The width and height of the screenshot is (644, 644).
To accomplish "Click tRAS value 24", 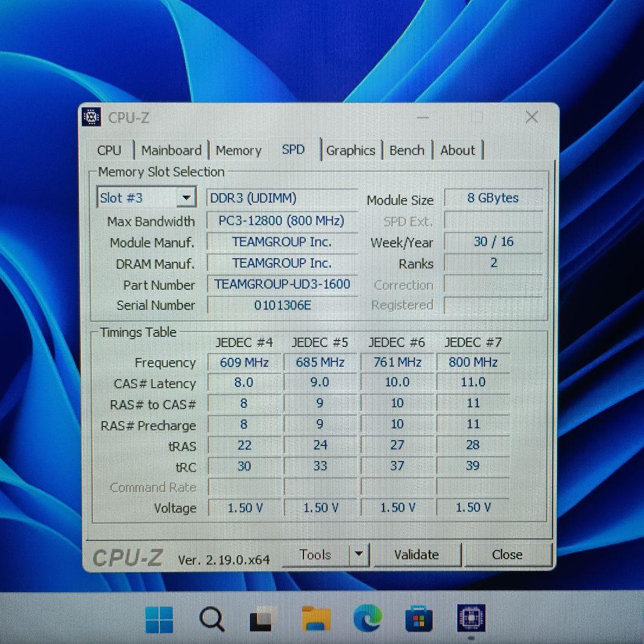I will pyautogui.click(x=320, y=445).
